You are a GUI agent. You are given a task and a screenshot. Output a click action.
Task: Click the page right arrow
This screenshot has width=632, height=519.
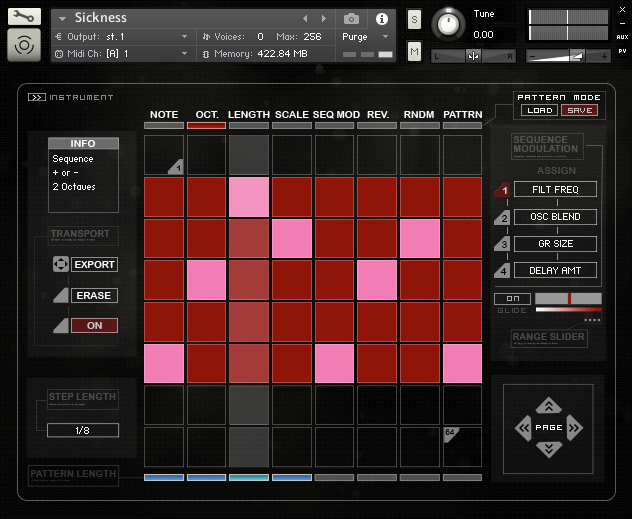pyautogui.click(x=574, y=428)
